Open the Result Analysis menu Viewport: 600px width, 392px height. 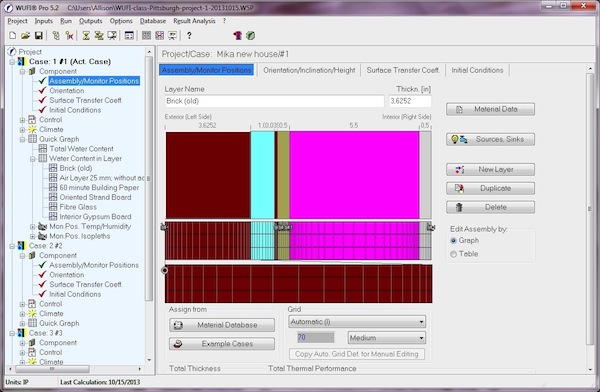coord(194,21)
